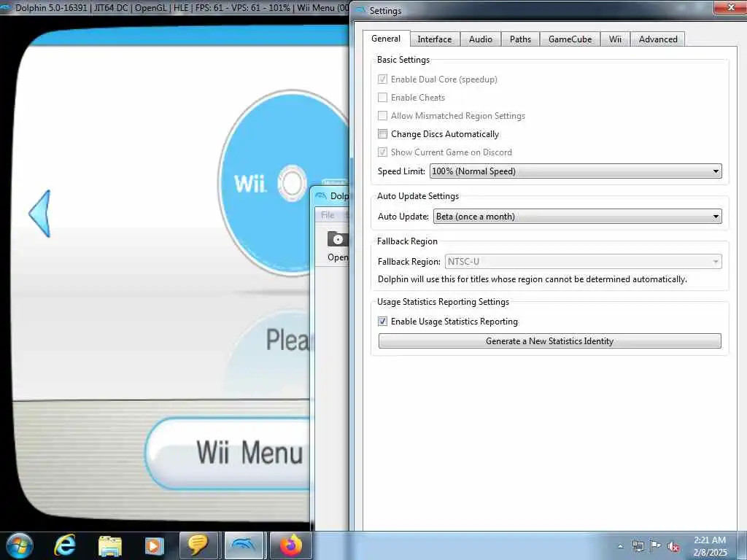This screenshot has width=747, height=560.
Task: Open the Fallback Region dropdown
Action: 583,262
